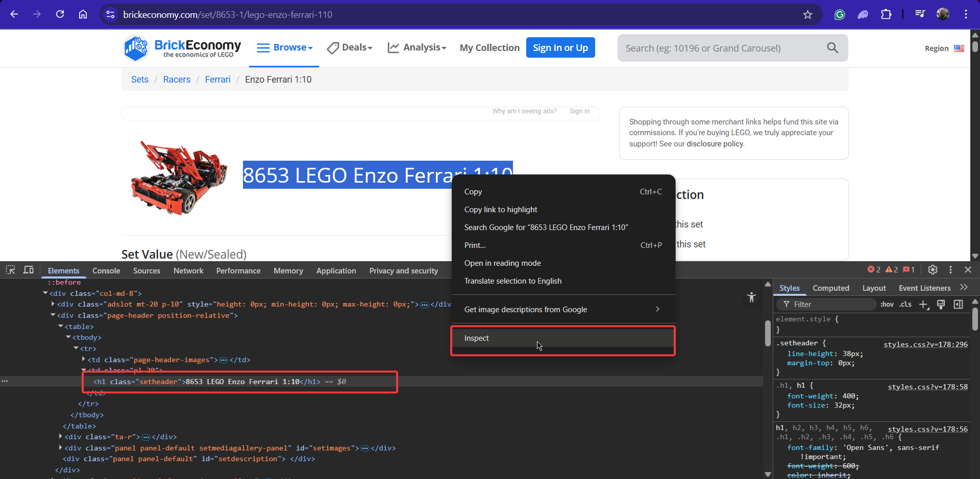Viewport: 980px width, 479px height.
Task: Select the inspect element picker tool
Action: point(11,270)
